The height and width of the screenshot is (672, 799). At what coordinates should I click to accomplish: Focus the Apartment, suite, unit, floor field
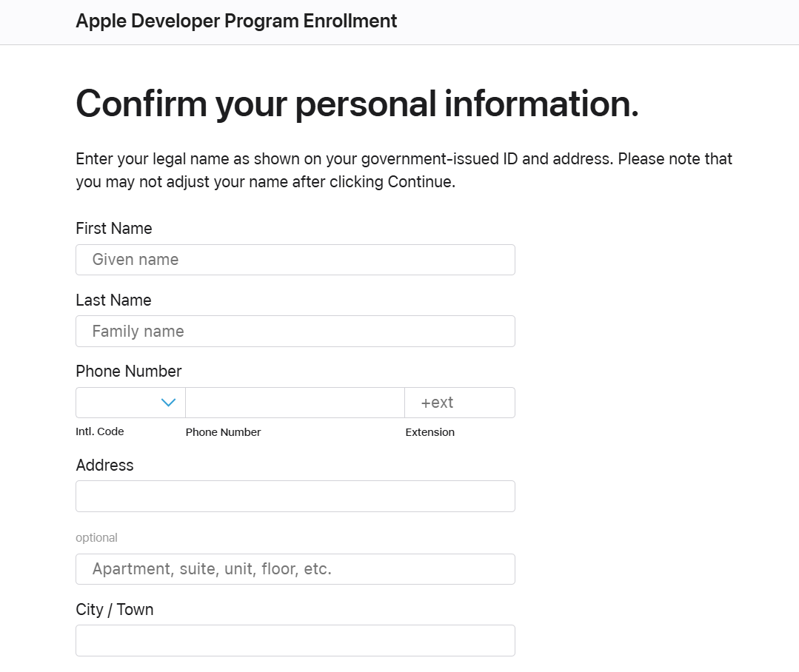[295, 569]
